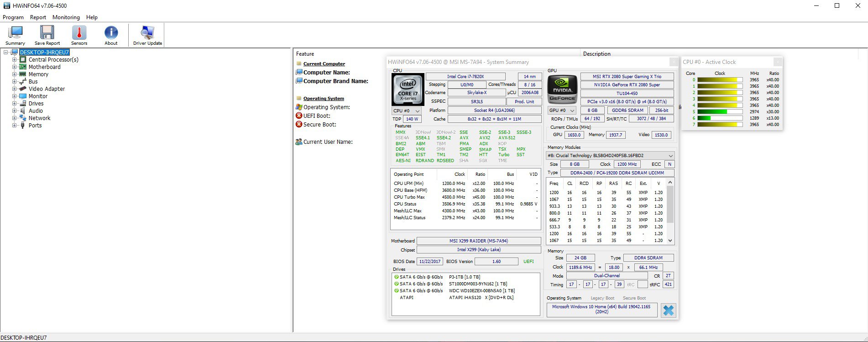Click the Socket R4 (LGA2066) platform field
The image size is (868, 342).
(x=494, y=110)
